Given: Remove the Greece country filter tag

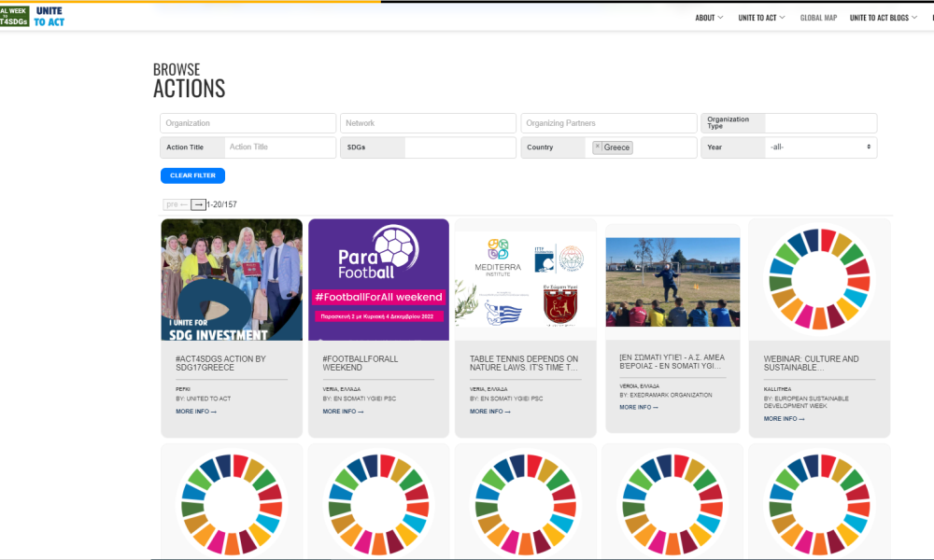Looking at the screenshot, I should point(598,147).
